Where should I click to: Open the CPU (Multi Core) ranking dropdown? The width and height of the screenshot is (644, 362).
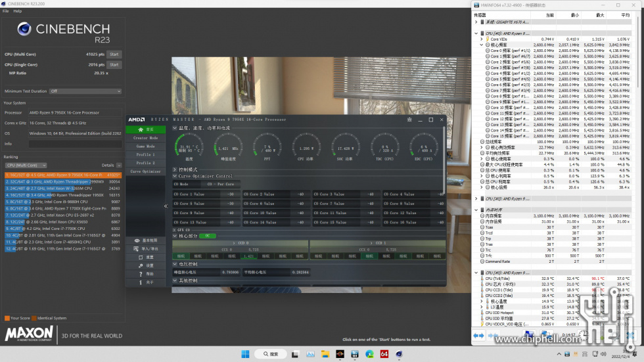click(26, 165)
